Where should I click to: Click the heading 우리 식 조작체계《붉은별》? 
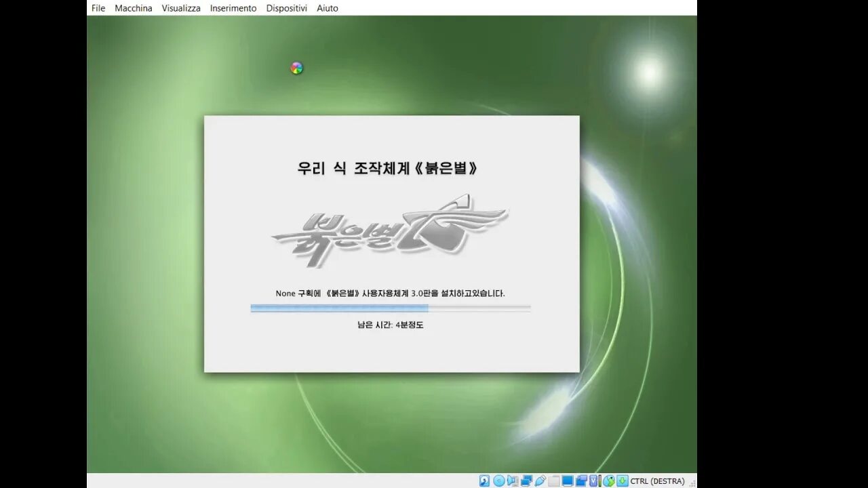(x=387, y=168)
